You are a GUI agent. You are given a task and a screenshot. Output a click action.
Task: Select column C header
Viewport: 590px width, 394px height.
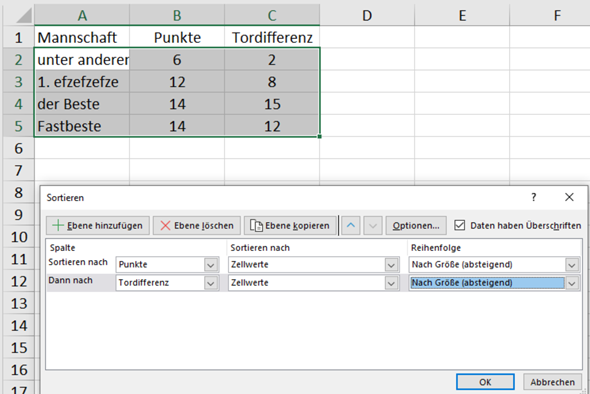point(272,15)
